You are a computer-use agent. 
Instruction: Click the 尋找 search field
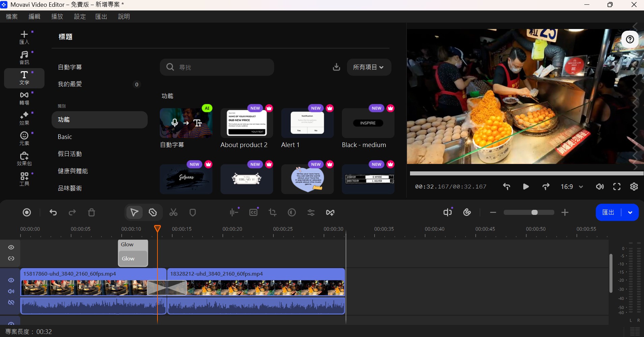[217, 67]
